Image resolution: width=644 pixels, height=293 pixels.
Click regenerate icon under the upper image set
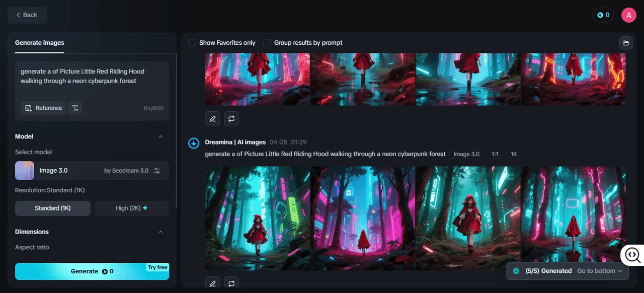point(231,119)
